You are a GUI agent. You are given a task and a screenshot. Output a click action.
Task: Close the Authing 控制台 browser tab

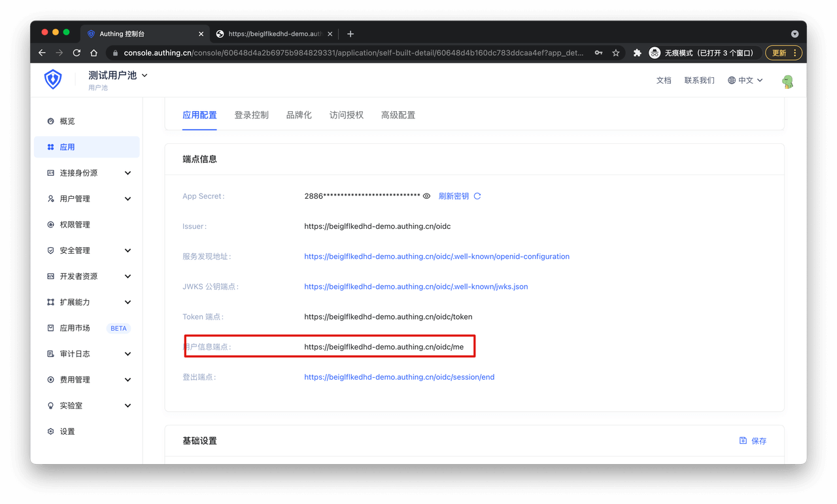[201, 34]
